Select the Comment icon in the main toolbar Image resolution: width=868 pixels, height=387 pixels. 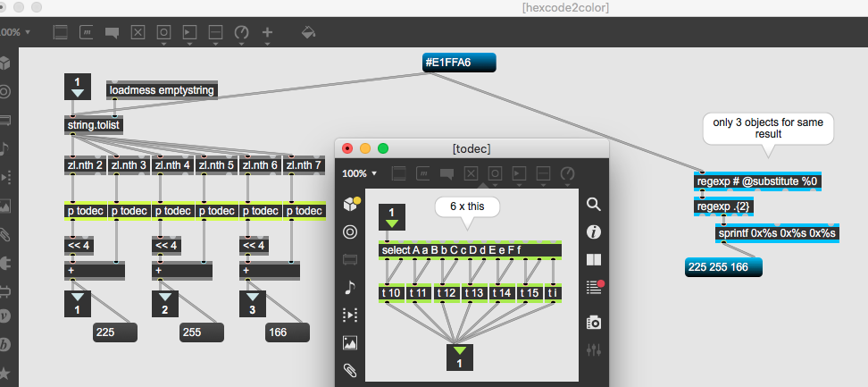click(x=113, y=32)
